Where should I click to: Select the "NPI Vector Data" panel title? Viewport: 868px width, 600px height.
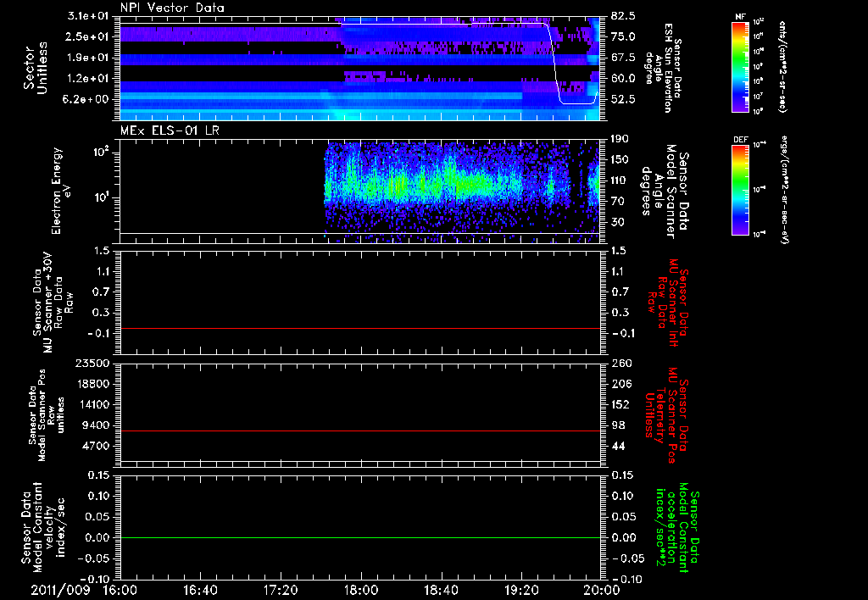tap(172, 8)
